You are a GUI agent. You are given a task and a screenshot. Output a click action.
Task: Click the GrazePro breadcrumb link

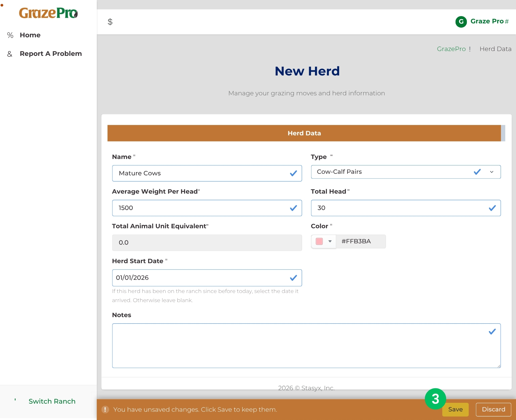point(451,49)
